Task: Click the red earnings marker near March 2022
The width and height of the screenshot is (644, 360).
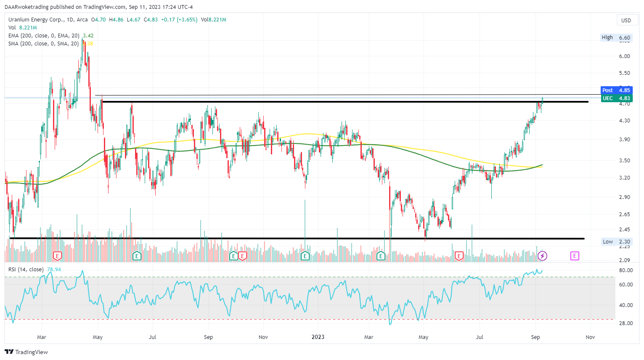Action: [58, 256]
